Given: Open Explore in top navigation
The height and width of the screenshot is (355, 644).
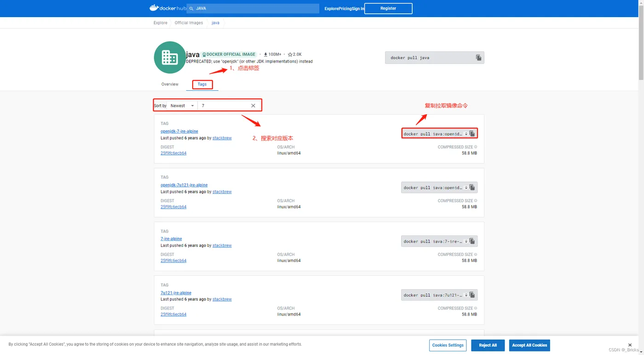Looking at the screenshot, I should click(331, 8).
